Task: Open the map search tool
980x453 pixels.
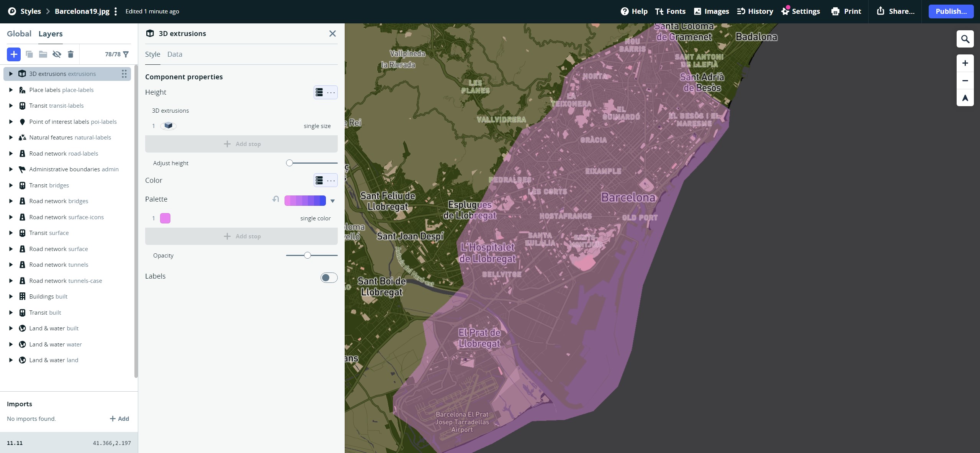Action: pyautogui.click(x=965, y=39)
